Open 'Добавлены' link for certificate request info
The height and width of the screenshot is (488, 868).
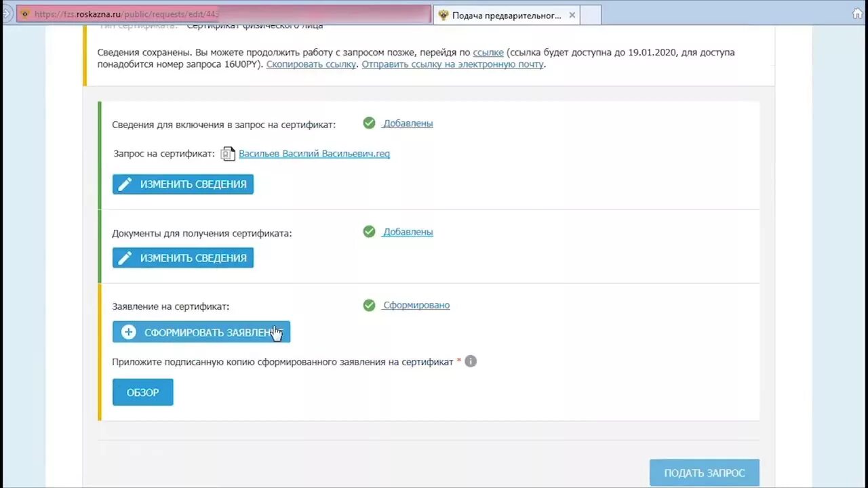408,123
